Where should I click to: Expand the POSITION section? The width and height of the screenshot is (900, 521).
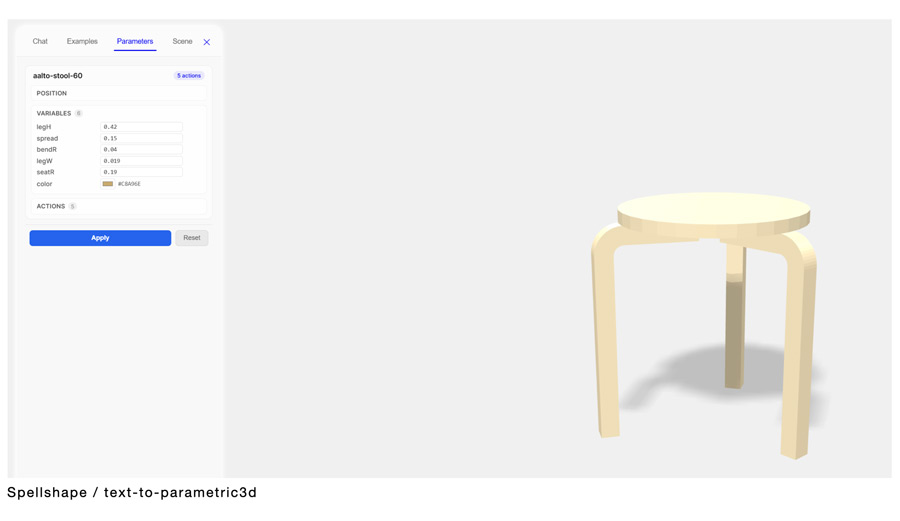118,93
